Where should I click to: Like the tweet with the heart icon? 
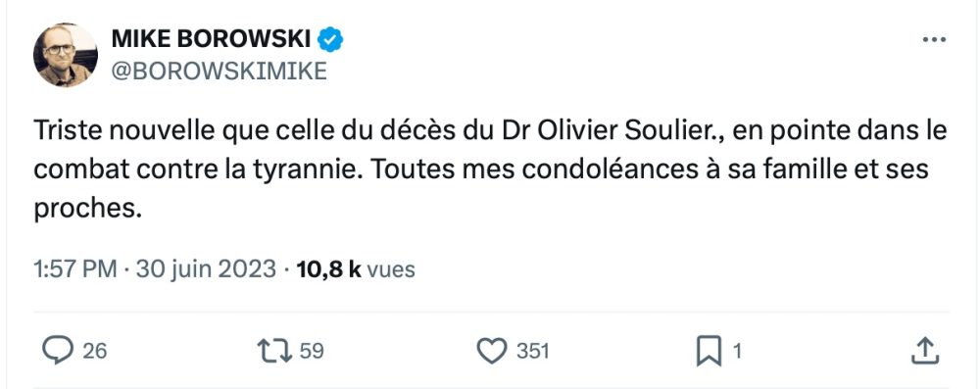pyautogui.click(x=492, y=351)
